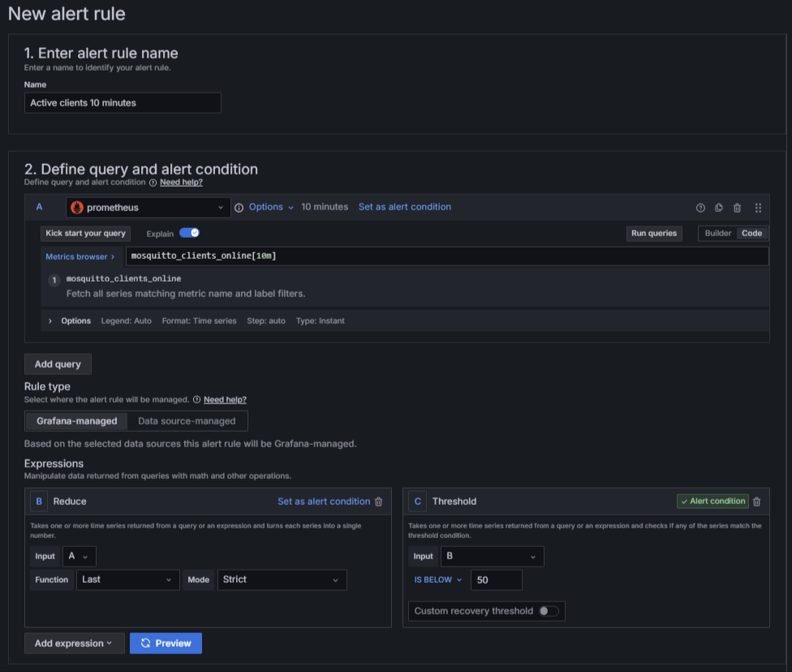Delete the Threshold expression via trash icon

756,502
